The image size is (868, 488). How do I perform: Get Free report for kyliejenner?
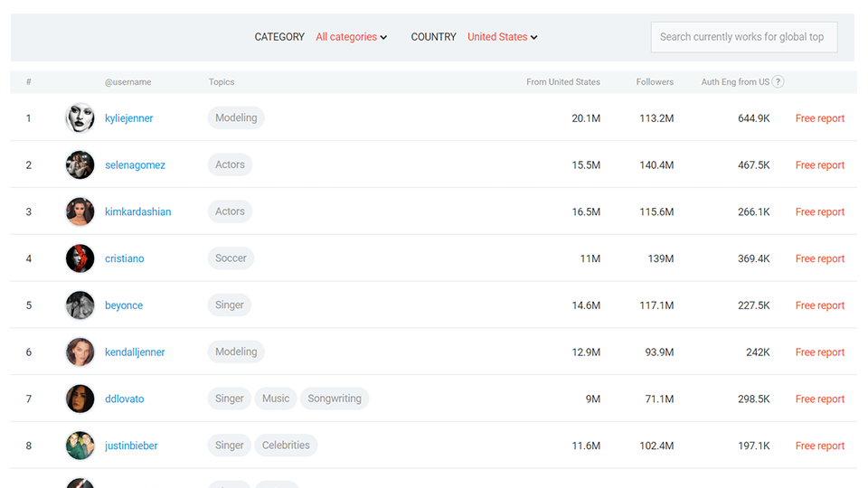point(820,117)
